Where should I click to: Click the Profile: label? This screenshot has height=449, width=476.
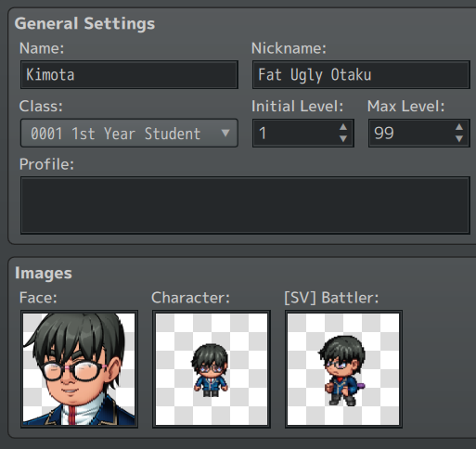[x=46, y=164]
